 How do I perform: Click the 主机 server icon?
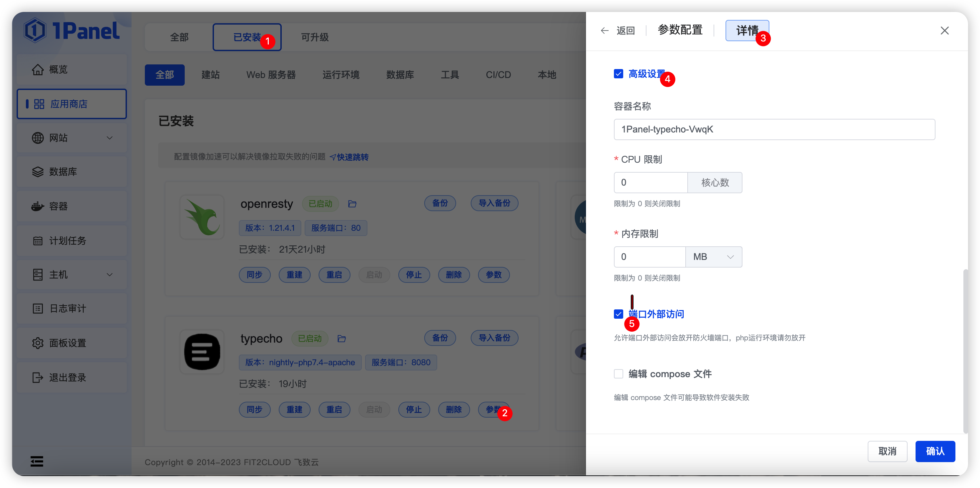[38, 275]
